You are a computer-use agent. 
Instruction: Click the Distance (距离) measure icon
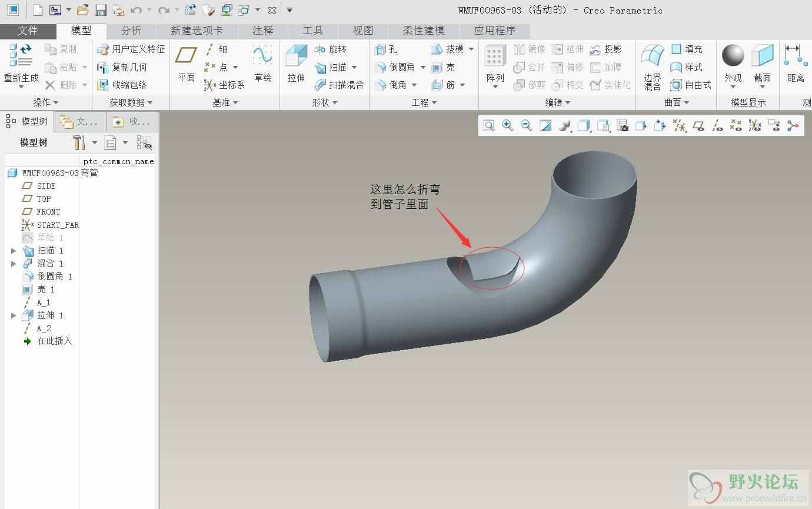796,56
